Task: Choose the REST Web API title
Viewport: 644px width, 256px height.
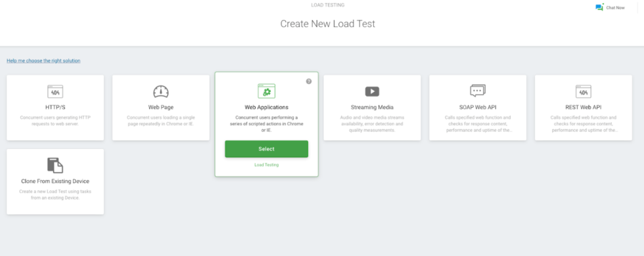Action: (x=584, y=108)
